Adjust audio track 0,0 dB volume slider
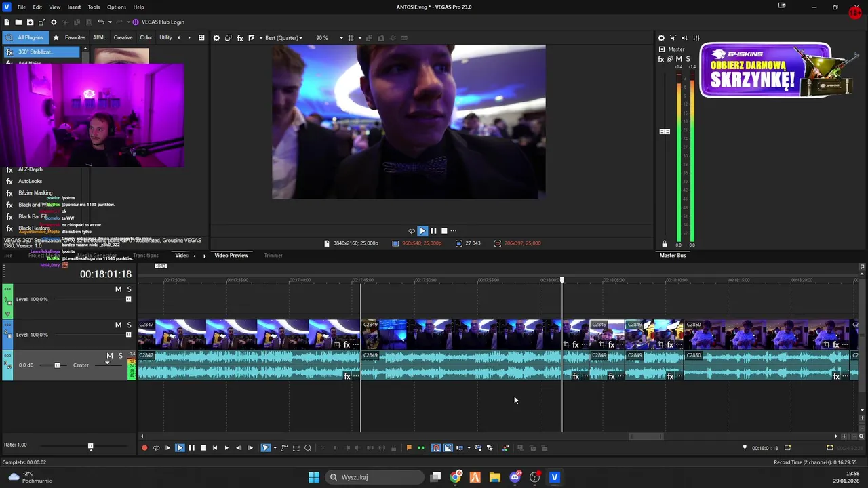Screen dimensions: 868x488 coord(57,365)
